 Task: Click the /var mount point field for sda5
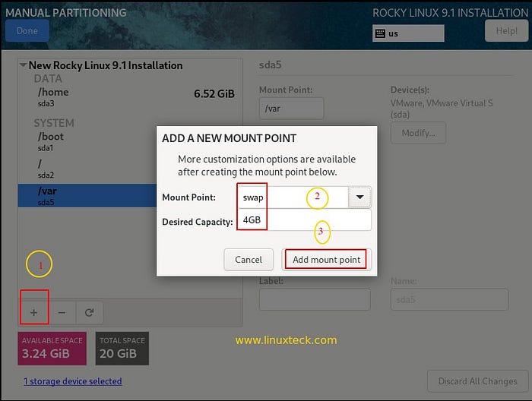(291, 109)
